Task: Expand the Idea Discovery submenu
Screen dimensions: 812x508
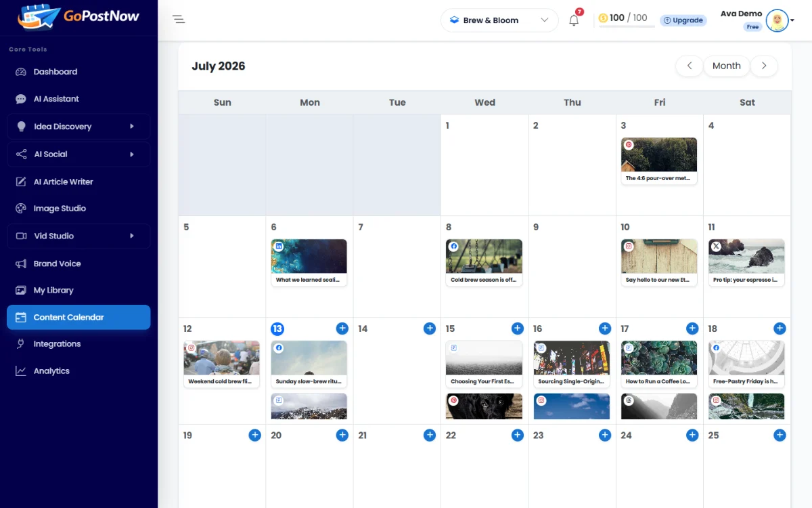Action: tap(78, 127)
